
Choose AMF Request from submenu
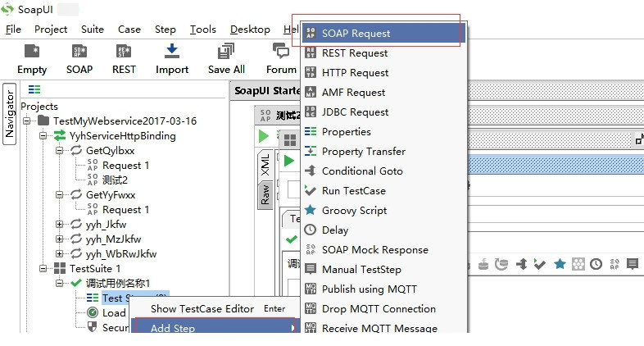[383, 93]
